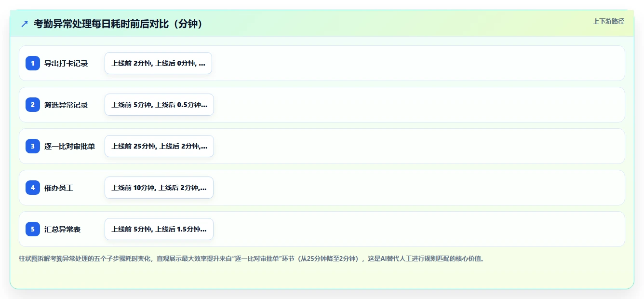The height and width of the screenshot is (299, 644).
Task: Select step number badge 2
Action: pyautogui.click(x=33, y=105)
